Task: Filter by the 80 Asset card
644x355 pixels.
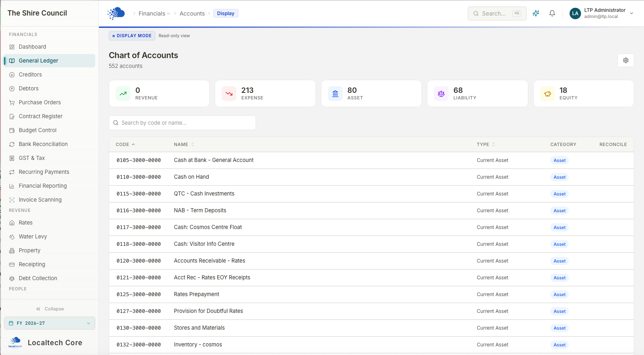Action: (371, 94)
